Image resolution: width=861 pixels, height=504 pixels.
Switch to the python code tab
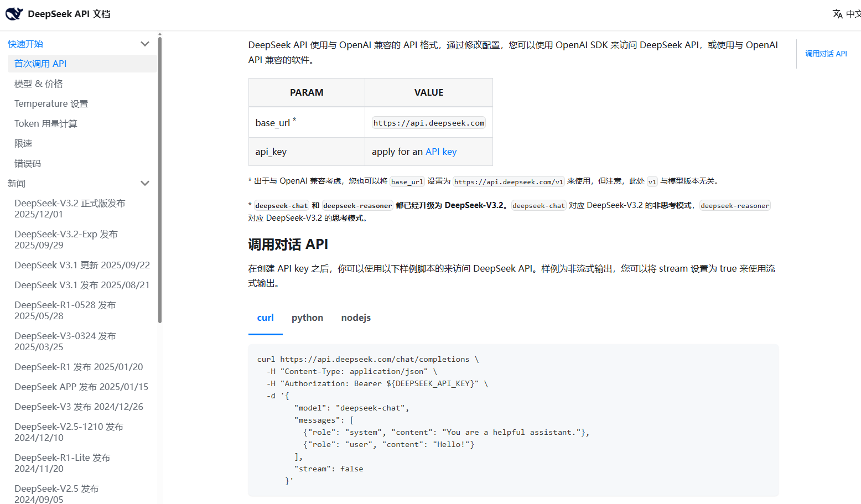pos(308,318)
